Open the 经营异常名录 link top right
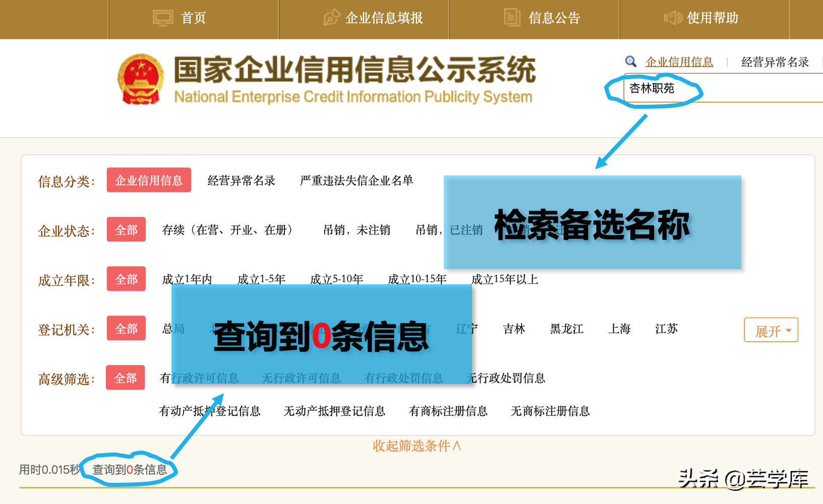This screenshot has height=504, width=823. 775,61
